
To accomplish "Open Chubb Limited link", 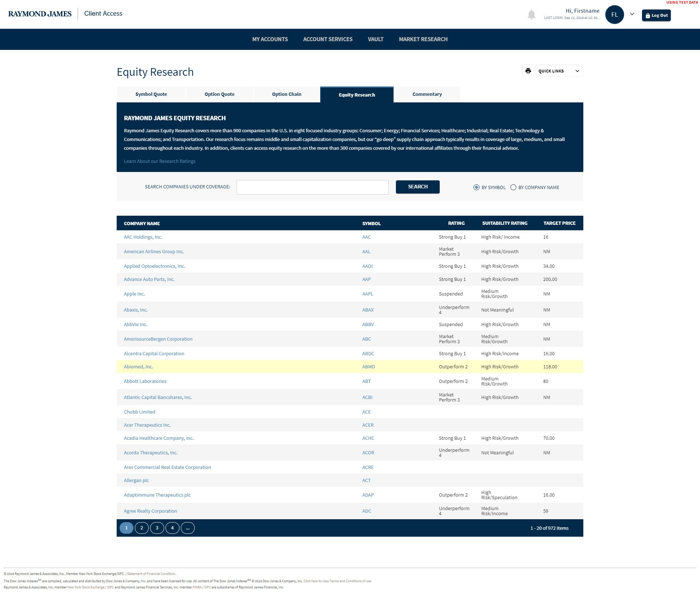I will point(139,412).
